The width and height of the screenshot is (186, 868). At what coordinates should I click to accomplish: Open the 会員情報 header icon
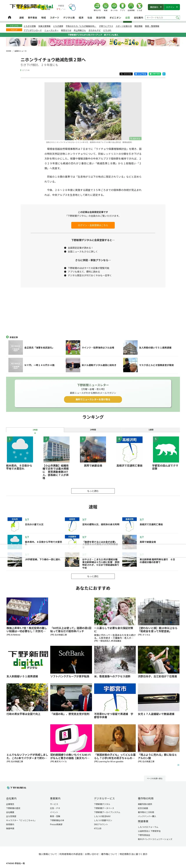point(131,7)
